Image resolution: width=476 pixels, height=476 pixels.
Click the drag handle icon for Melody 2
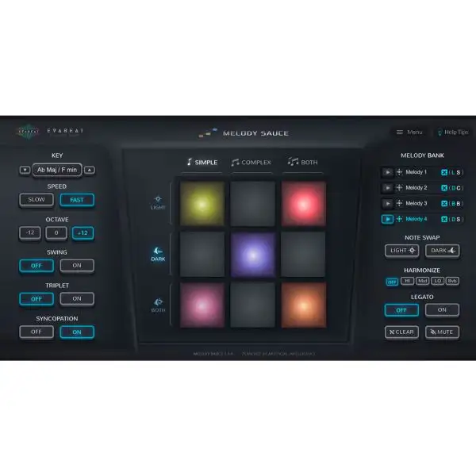[x=399, y=188]
